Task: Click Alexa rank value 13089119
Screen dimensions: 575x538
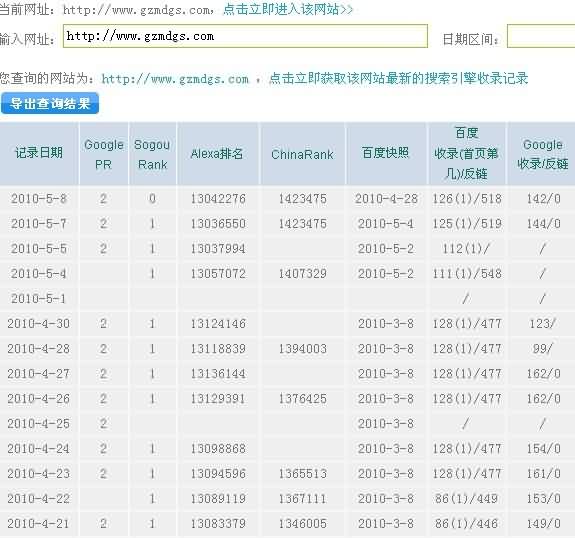Action: point(218,498)
